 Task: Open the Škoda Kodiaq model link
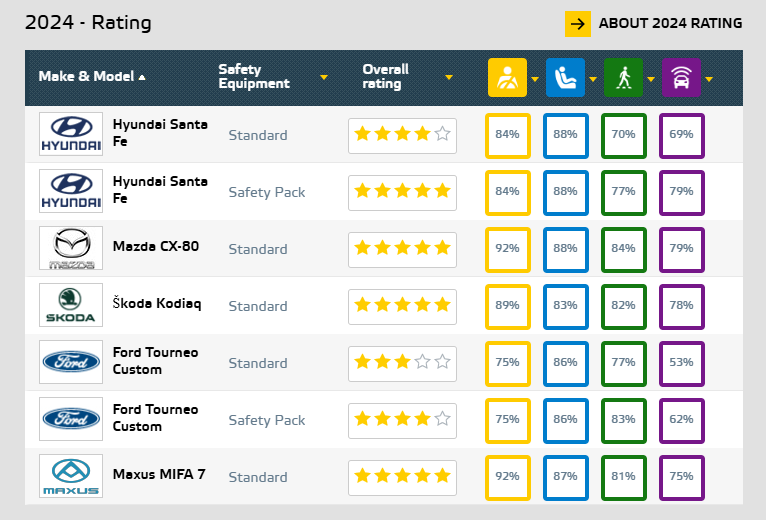click(x=157, y=303)
